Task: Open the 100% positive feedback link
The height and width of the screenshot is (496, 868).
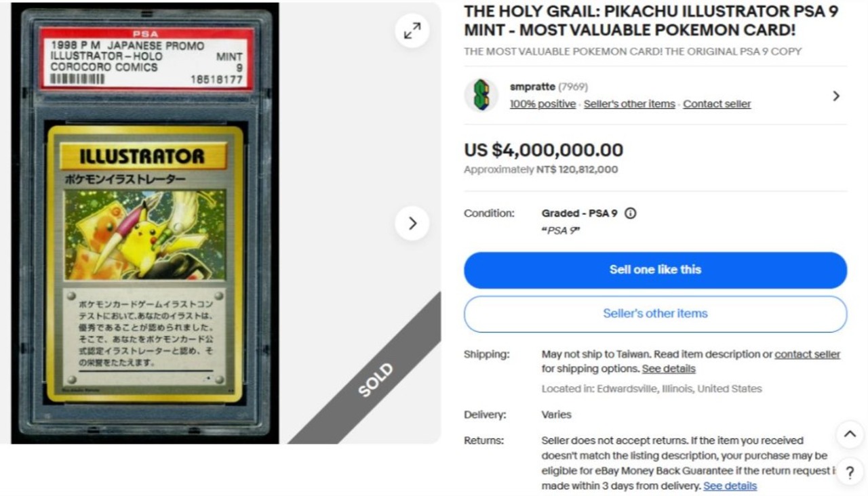Action: pyautogui.click(x=542, y=104)
